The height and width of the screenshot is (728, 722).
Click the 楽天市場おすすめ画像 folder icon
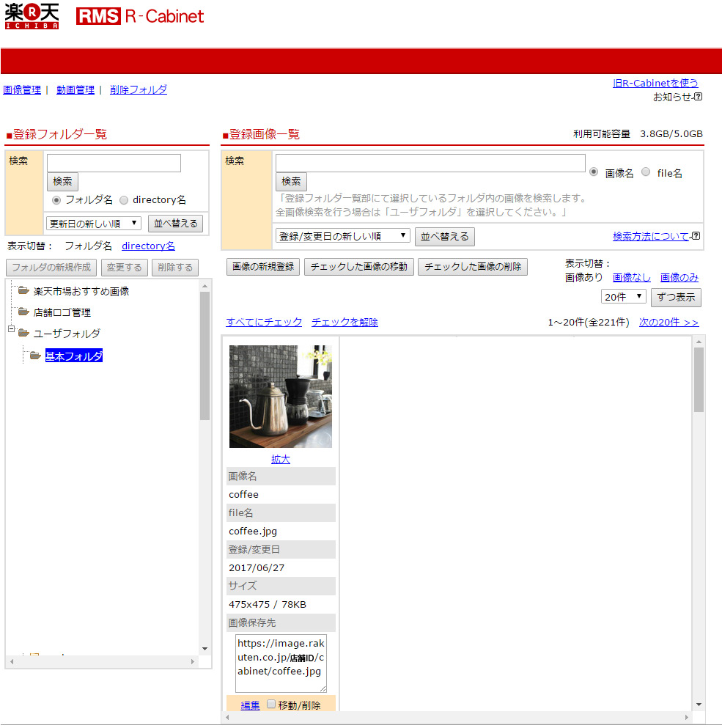coord(24,291)
